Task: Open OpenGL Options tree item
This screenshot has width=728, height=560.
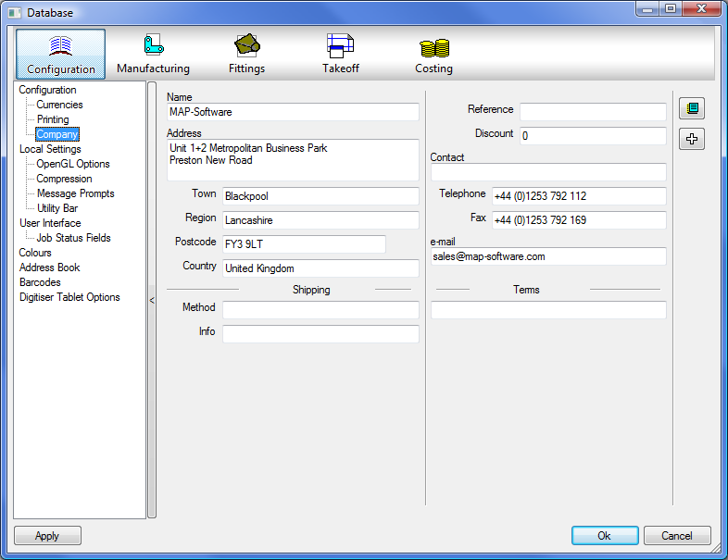Action: click(73, 164)
